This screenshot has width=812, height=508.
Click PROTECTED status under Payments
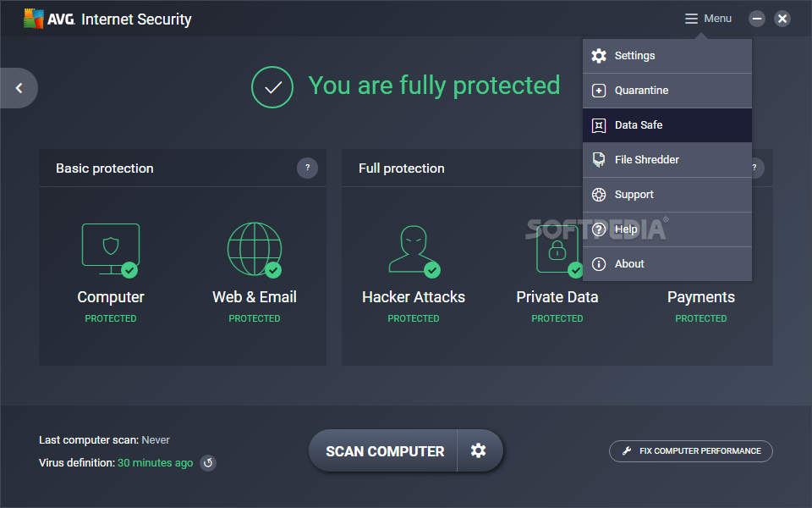[700, 318]
